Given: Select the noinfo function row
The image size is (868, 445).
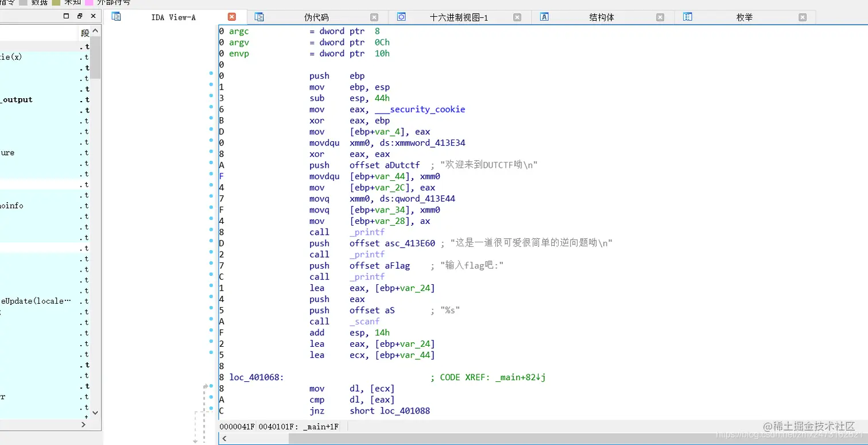Looking at the screenshot, I should coord(45,206).
